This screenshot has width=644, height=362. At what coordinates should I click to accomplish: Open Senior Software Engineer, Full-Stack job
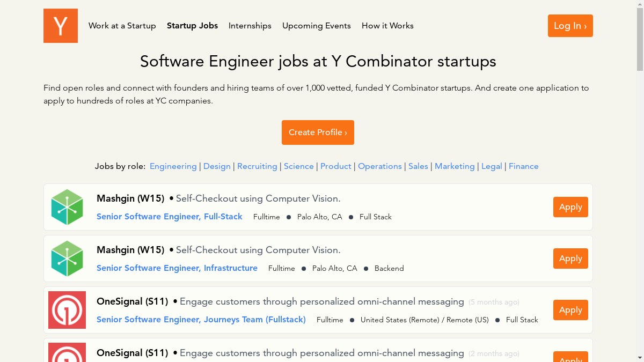click(170, 217)
